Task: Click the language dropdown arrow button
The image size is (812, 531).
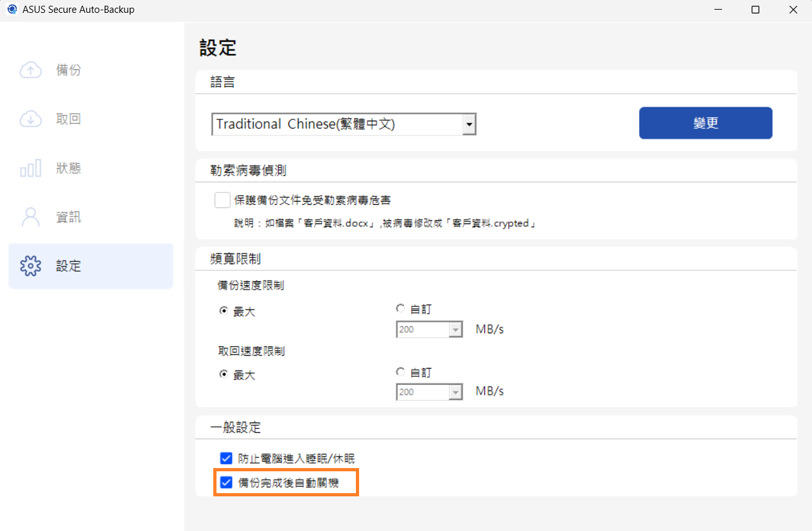Action: click(469, 124)
